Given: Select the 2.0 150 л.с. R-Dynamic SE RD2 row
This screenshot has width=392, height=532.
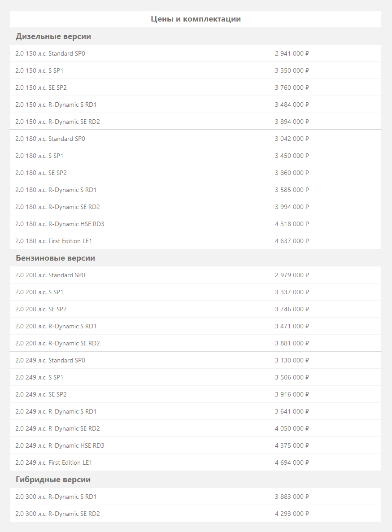Looking at the screenshot, I should pyautogui.click(x=195, y=122).
